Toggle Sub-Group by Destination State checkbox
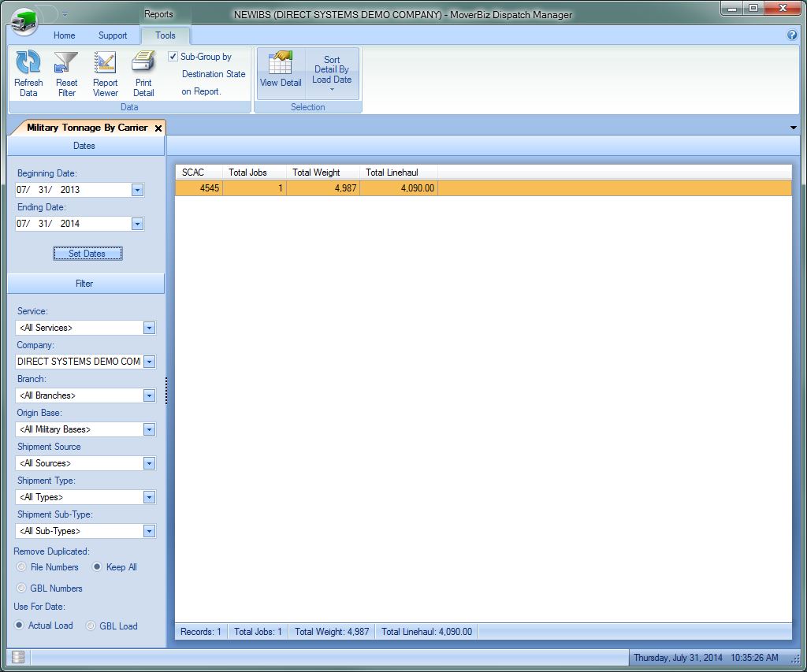The width and height of the screenshot is (807, 672). (x=173, y=57)
